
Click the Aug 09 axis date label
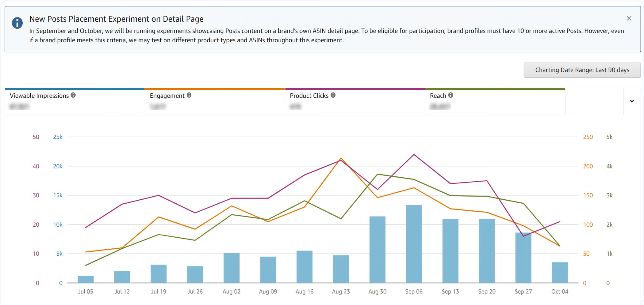(268, 292)
